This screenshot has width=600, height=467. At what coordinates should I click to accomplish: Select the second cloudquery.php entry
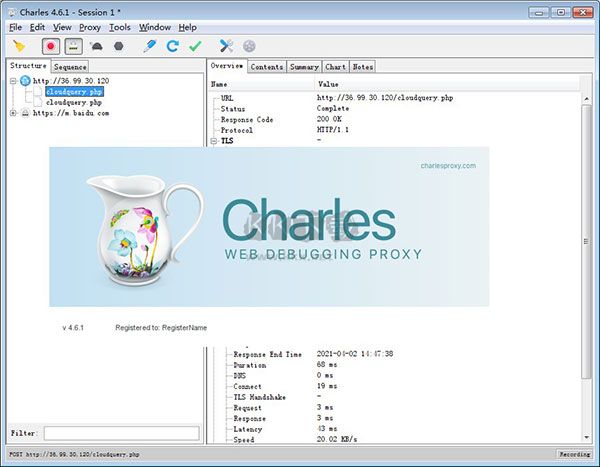pyautogui.click(x=74, y=103)
